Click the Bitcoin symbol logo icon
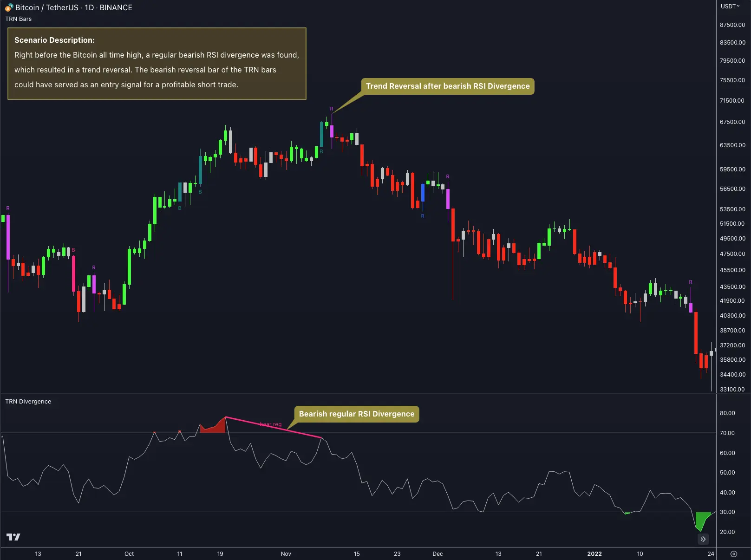This screenshot has height=560, width=751. (x=8, y=7)
